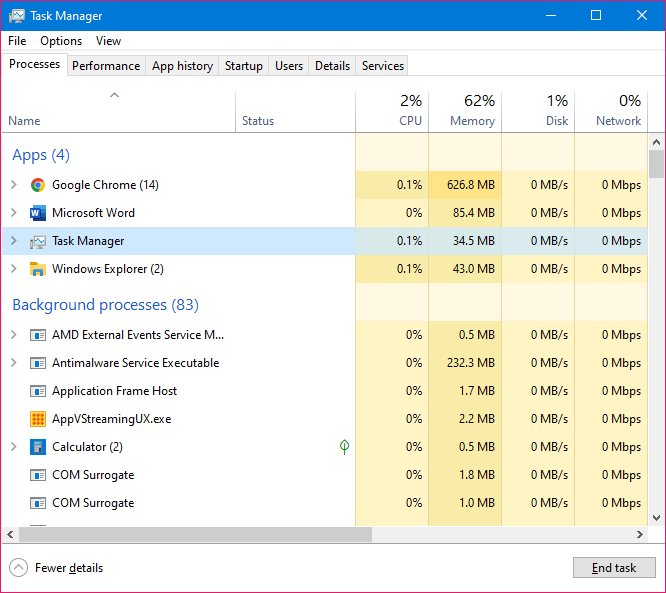The image size is (666, 593).
Task: Click the vertical scrollbar thumb
Action: (656, 164)
